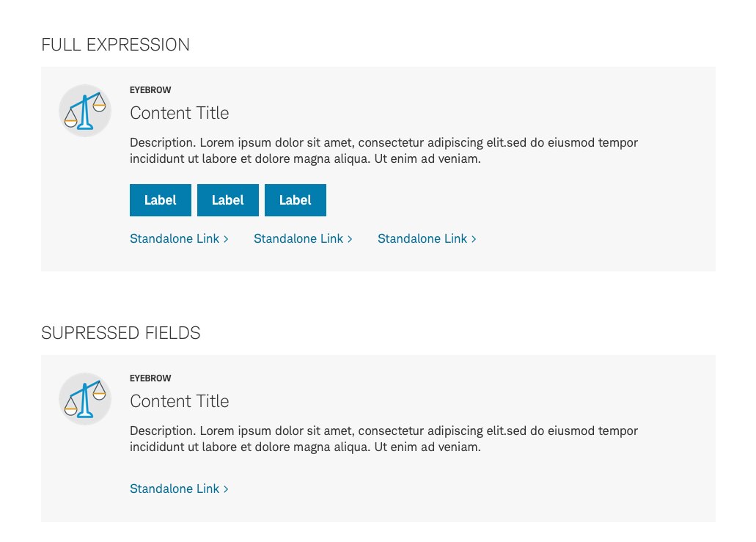Click the FULL EXPRESSION heading

[115, 45]
